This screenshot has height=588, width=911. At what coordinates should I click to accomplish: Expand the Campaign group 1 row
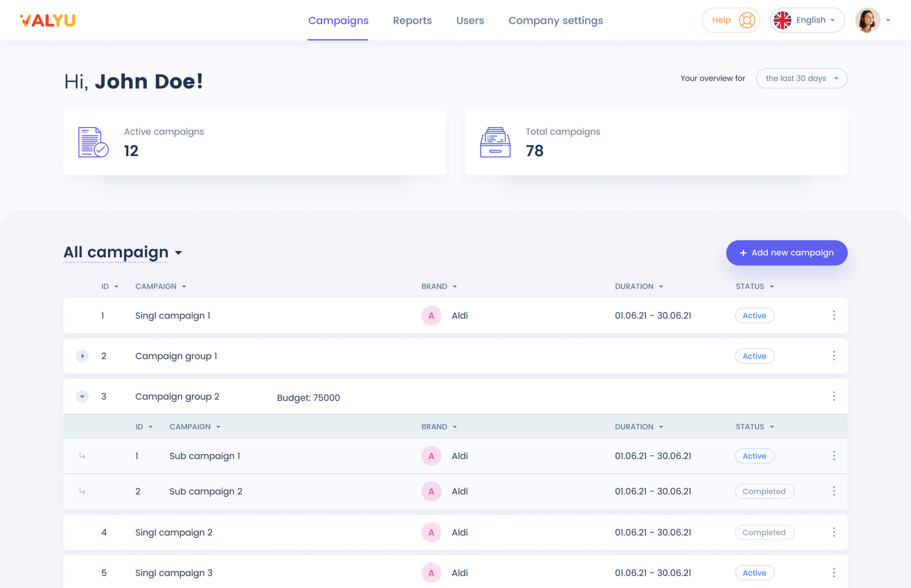click(x=82, y=356)
